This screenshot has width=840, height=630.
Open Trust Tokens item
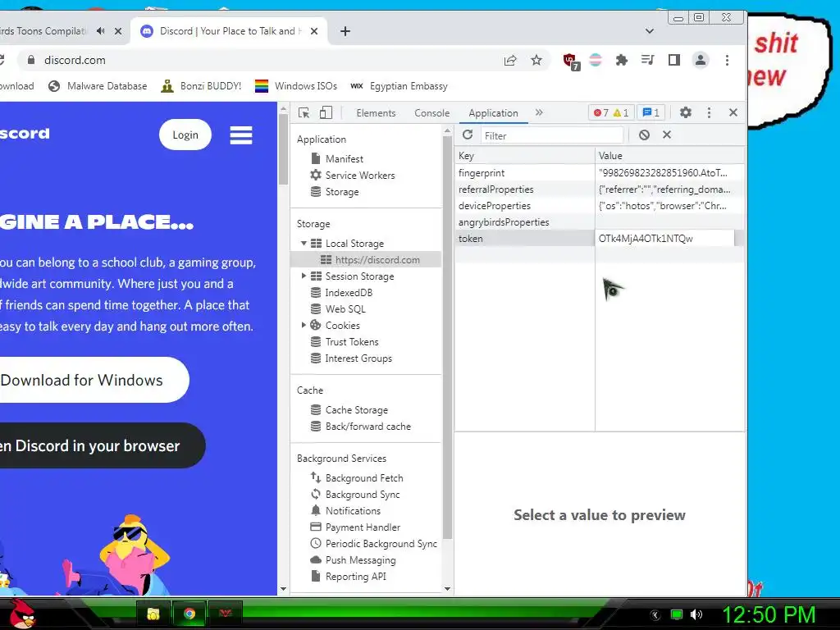(x=345, y=342)
